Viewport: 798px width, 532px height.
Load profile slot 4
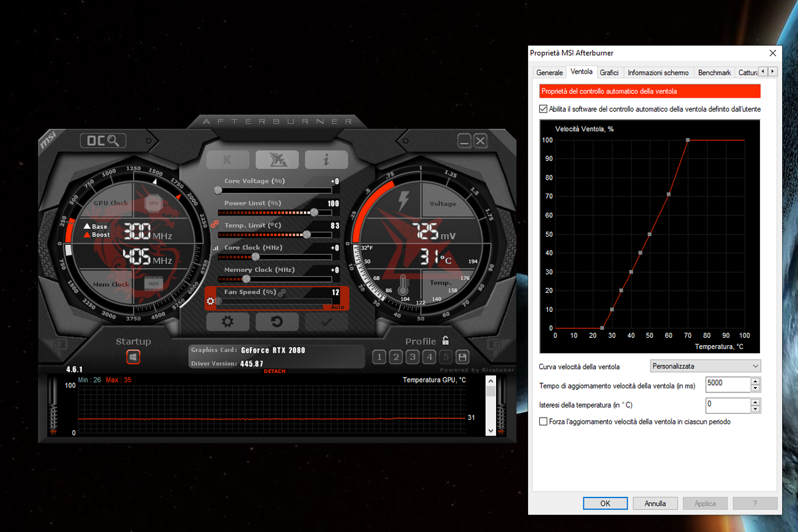click(429, 357)
